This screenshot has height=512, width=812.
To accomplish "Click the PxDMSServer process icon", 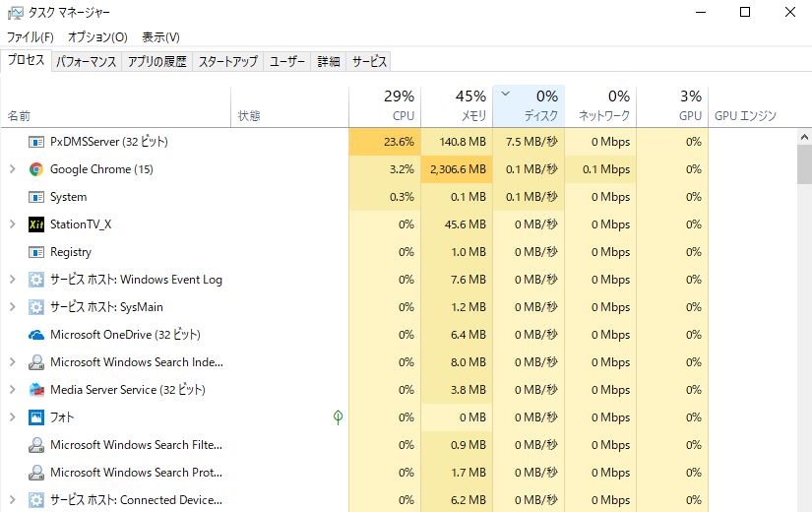I will tap(36, 142).
